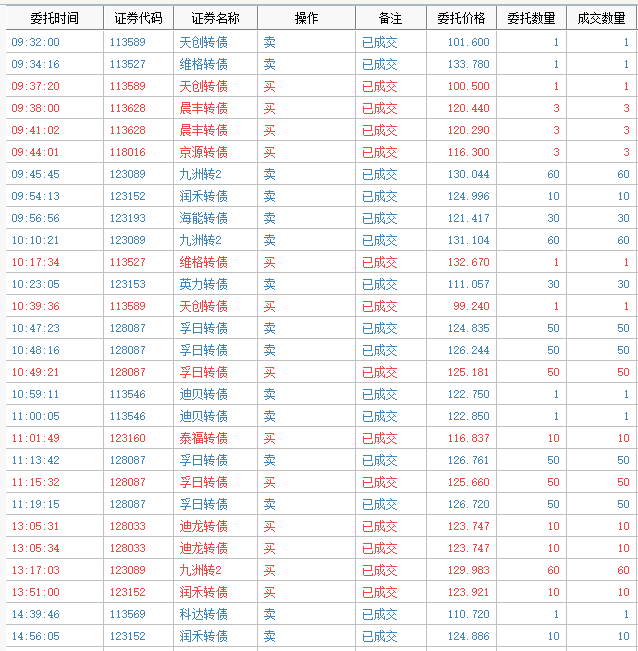The height and width of the screenshot is (651, 638).
Task: Click price 126.761 in 11:13:42 row
Action: point(468,460)
